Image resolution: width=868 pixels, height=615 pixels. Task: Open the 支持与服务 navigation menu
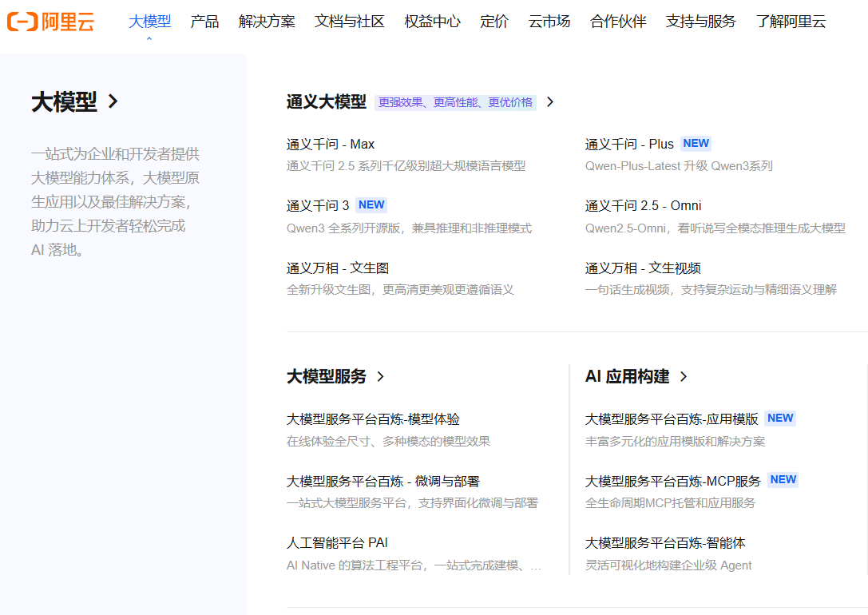pyautogui.click(x=701, y=22)
